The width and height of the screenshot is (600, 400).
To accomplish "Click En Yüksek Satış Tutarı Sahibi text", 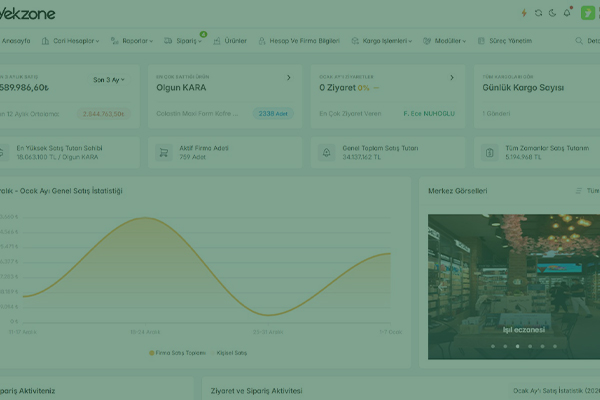I will pos(59,148).
